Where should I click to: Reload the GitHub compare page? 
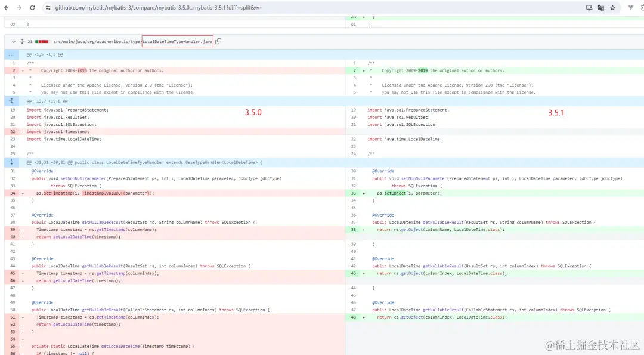32,7
